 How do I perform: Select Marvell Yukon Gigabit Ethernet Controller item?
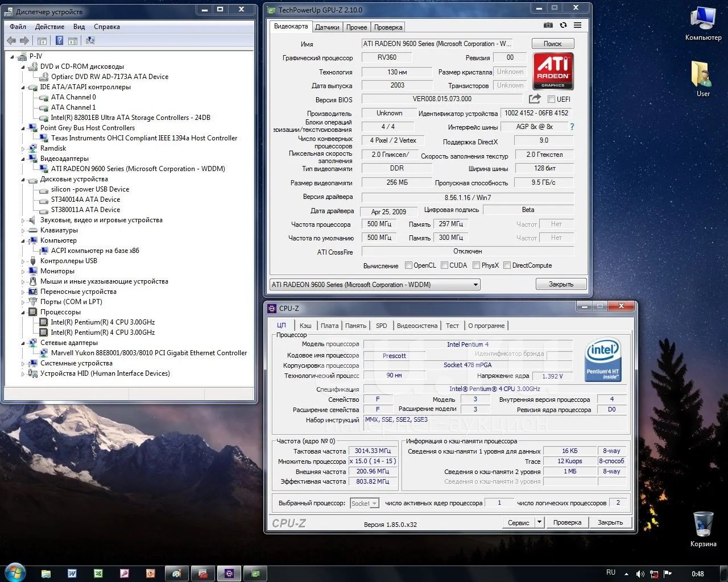pyautogui.click(x=149, y=353)
